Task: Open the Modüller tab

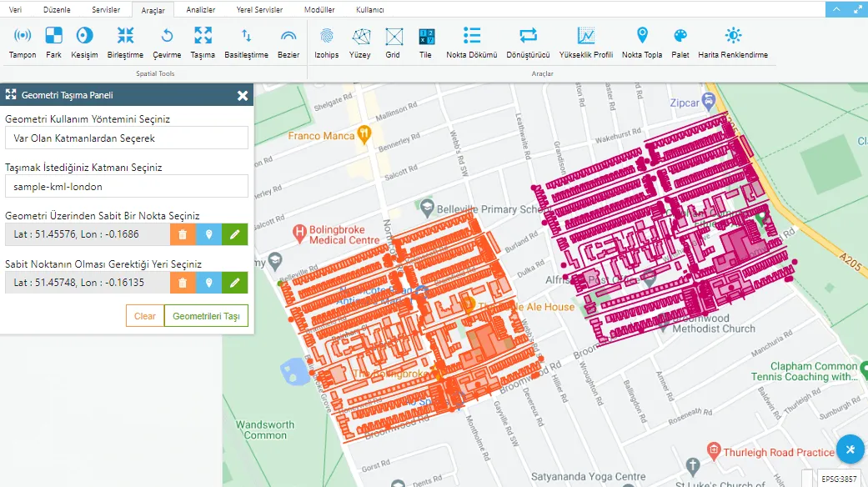Action: [x=319, y=9]
